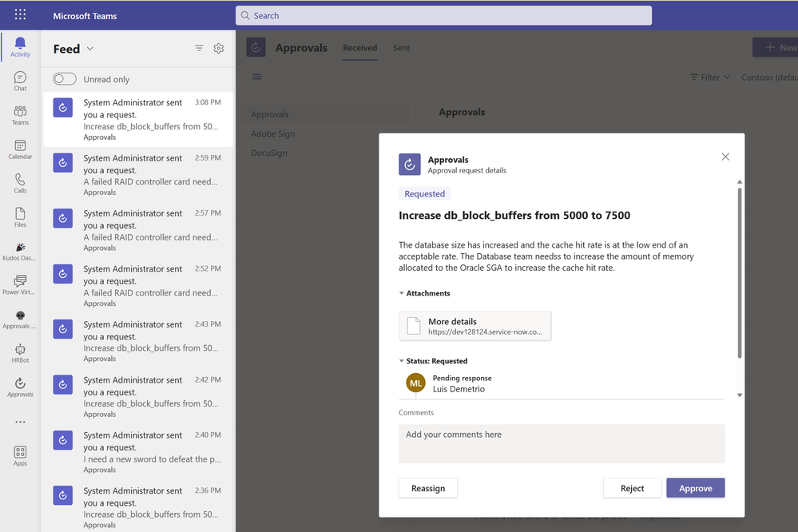The width and height of the screenshot is (798, 532).
Task: Open the Contoso environment selector
Action: (769, 77)
